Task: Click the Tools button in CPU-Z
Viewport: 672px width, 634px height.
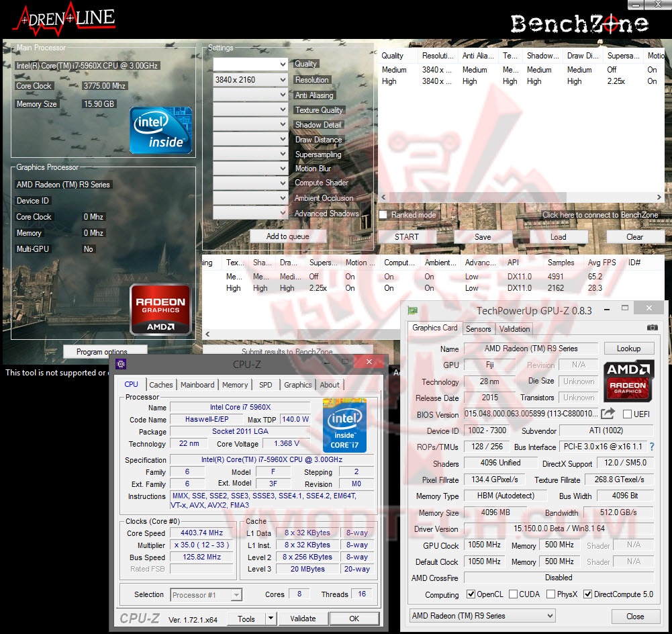Action: (x=246, y=619)
